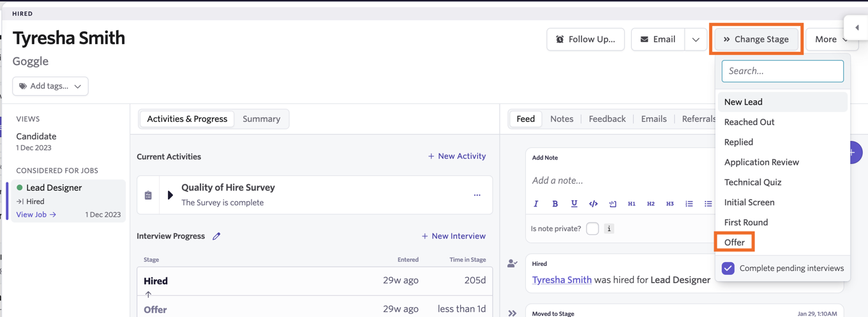Apply H1 heading in note editor
Screen dimensions: 868x317
coord(631,203)
